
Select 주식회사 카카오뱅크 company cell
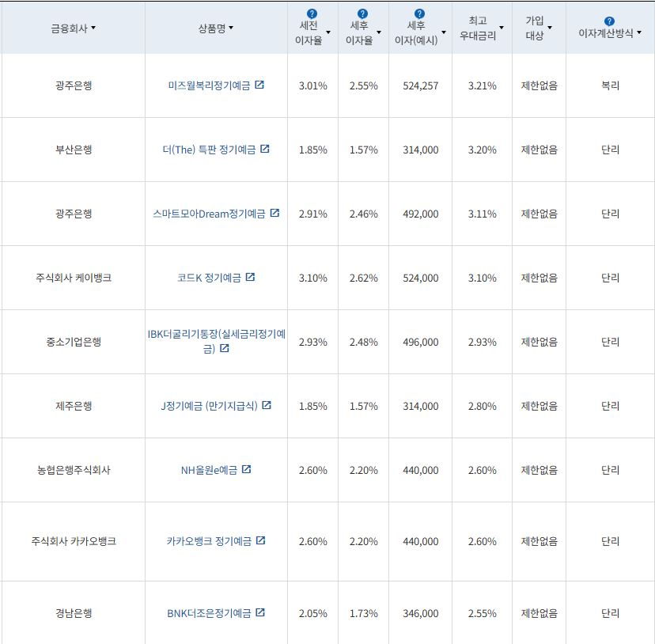(74, 541)
